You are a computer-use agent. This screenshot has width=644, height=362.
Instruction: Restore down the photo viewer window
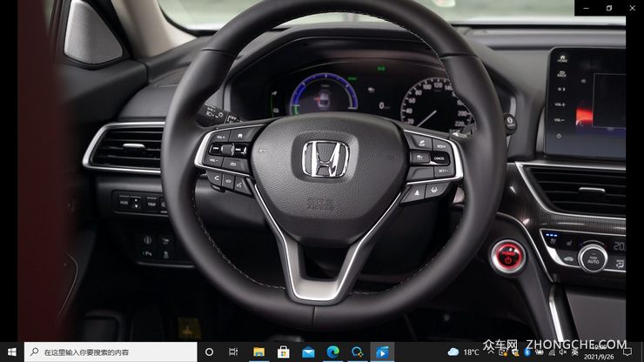pyautogui.click(x=608, y=8)
